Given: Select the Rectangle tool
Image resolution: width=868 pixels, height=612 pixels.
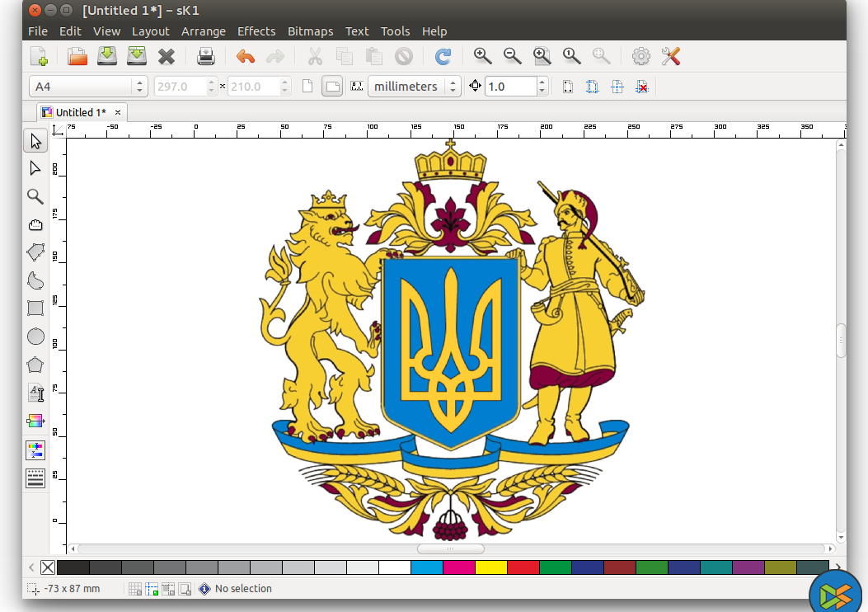Looking at the screenshot, I should pyautogui.click(x=35, y=308).
